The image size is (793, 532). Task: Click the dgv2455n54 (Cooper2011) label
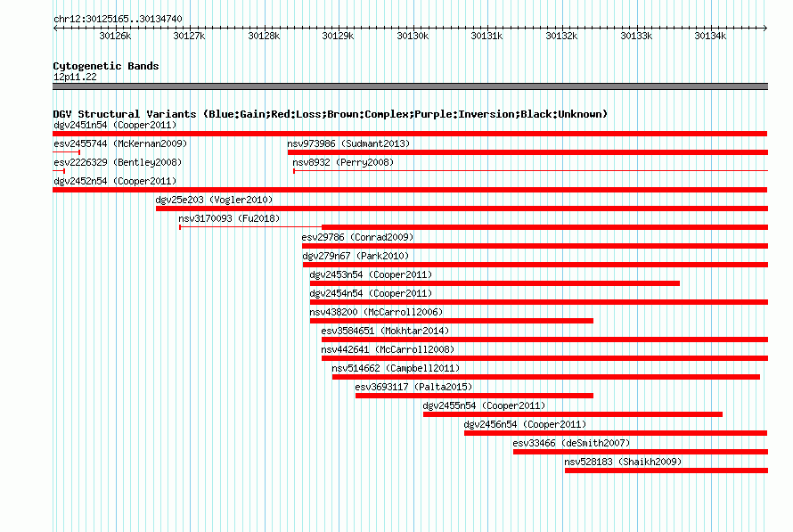[484, 405]
